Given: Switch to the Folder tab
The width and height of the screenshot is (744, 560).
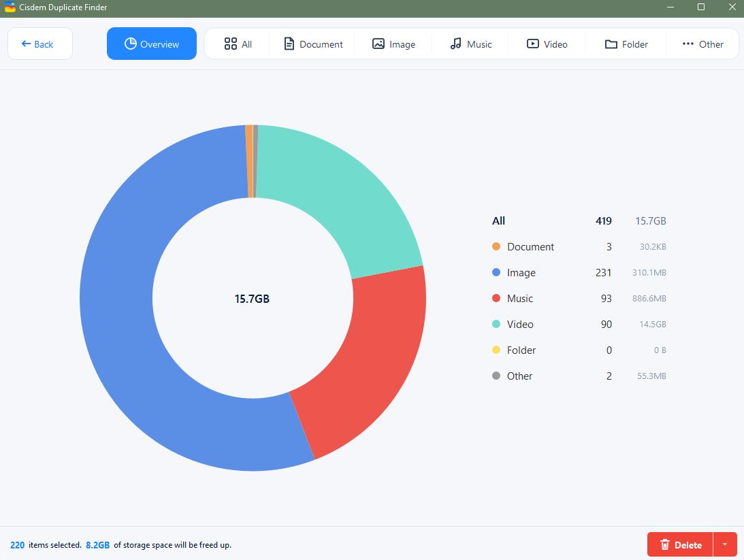Looking at the screenshot, I should tap(626, 44).
